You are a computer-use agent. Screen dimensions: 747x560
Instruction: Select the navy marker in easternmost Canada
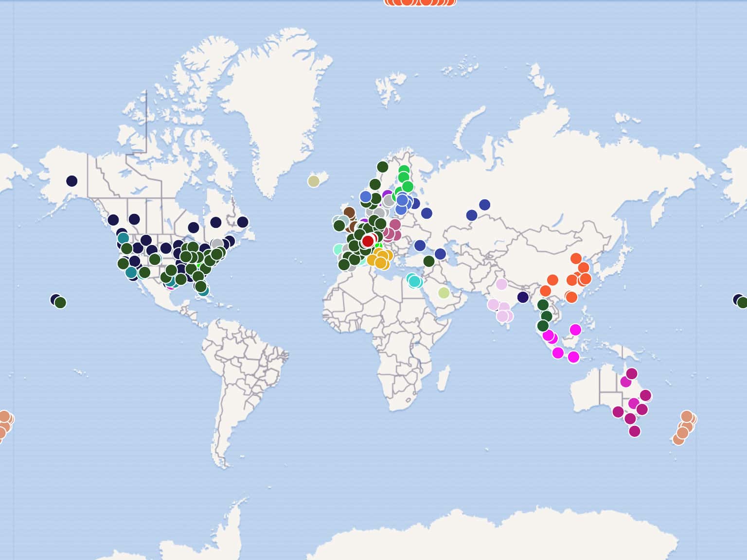242,222
